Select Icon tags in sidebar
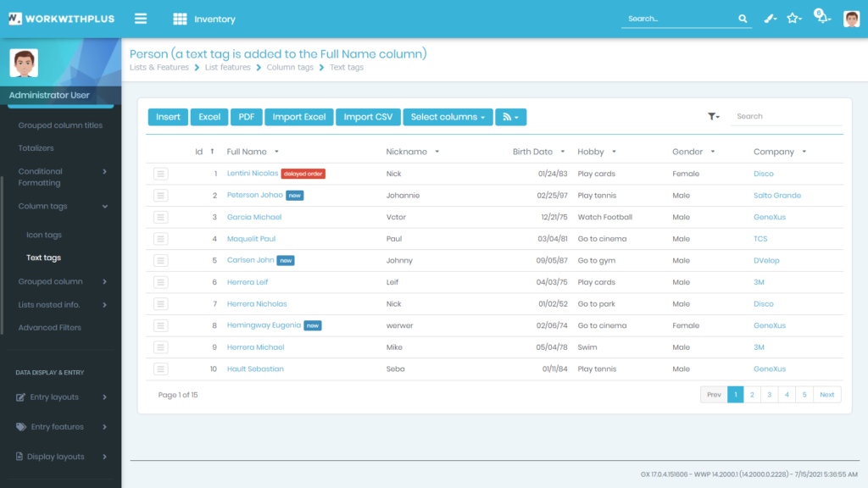The image size is (868, 488). click(44, 236)
